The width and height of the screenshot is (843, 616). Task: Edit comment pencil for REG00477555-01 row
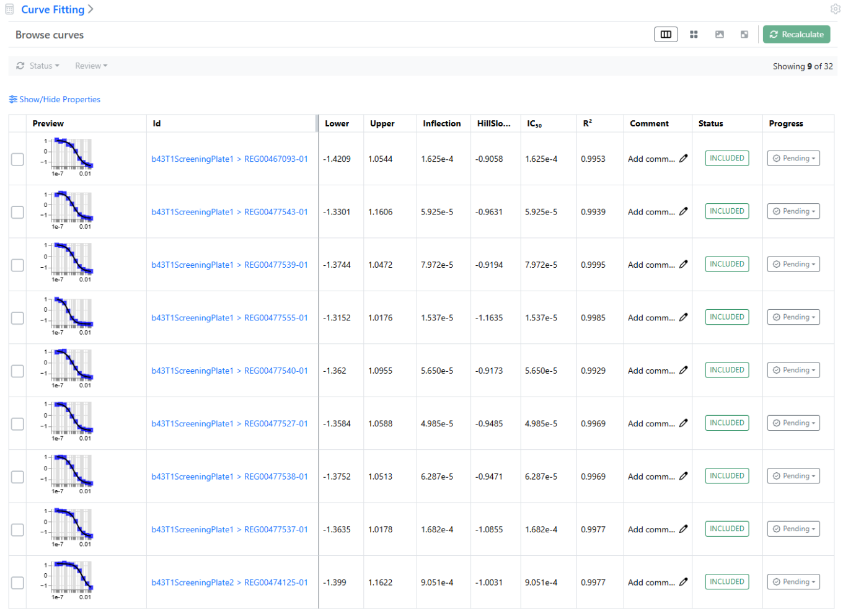[683, 317]
